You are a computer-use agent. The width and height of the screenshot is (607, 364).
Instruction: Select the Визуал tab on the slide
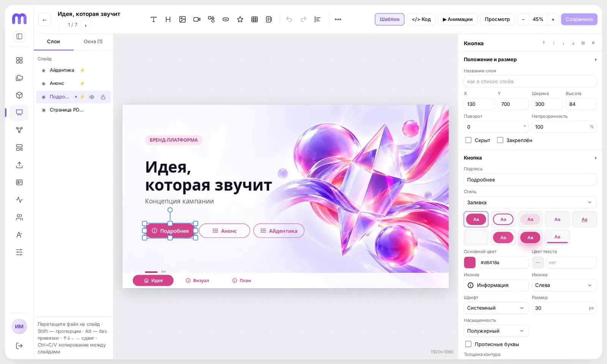[197, 281]
